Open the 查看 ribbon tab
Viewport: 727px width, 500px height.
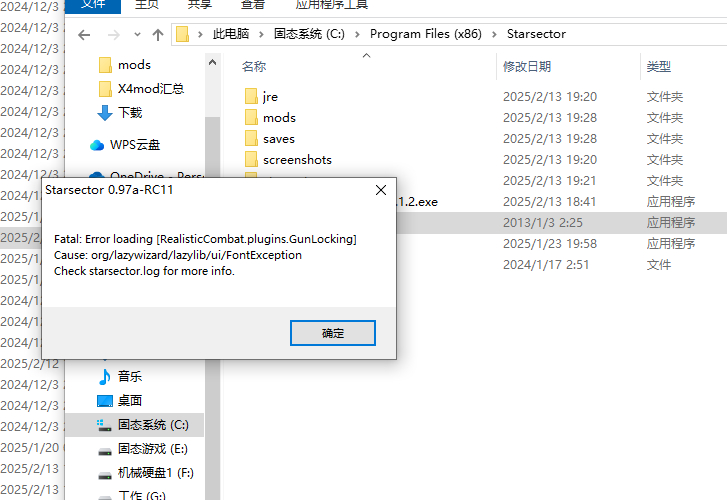(x=253, y=5)
